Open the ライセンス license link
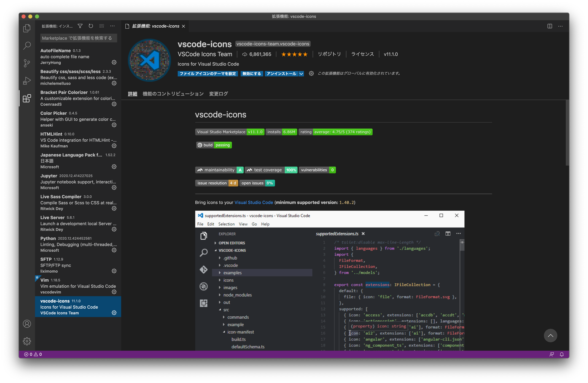 click(x=362, y=54)
